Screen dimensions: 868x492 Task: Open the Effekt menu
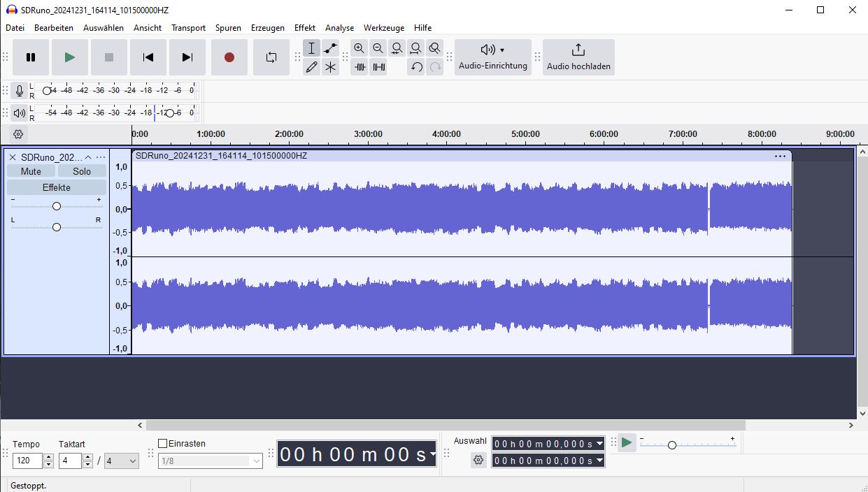[x=305, y=28]
